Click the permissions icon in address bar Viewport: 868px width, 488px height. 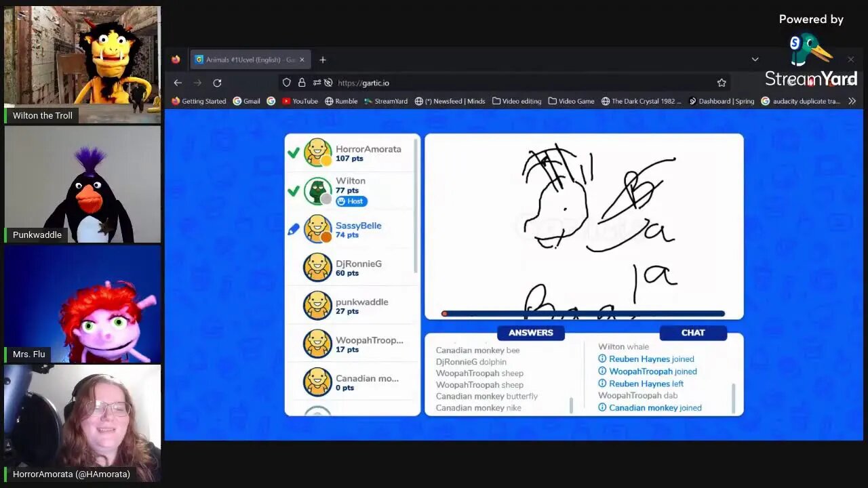coord(317,83)
